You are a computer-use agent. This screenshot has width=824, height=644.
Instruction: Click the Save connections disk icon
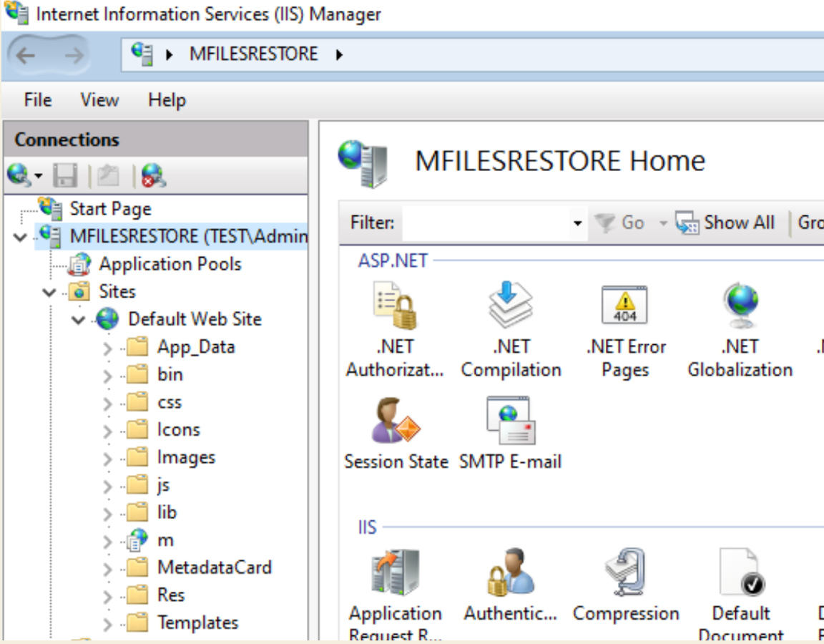click(65, 175)
